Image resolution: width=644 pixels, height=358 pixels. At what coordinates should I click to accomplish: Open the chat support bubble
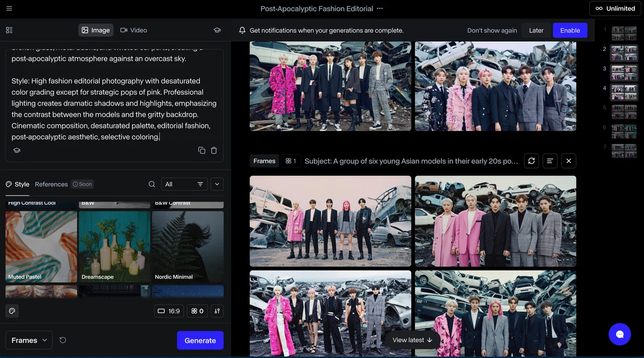tap(620, 334)
